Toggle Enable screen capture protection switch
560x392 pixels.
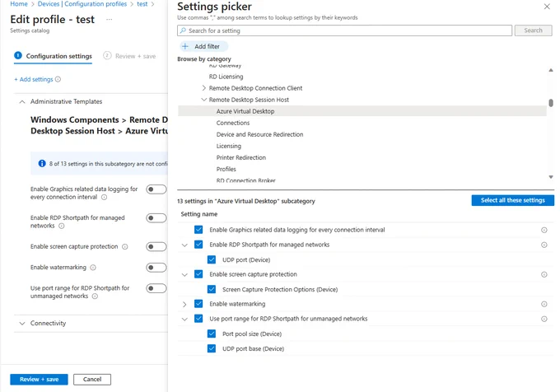click(156, 247)
